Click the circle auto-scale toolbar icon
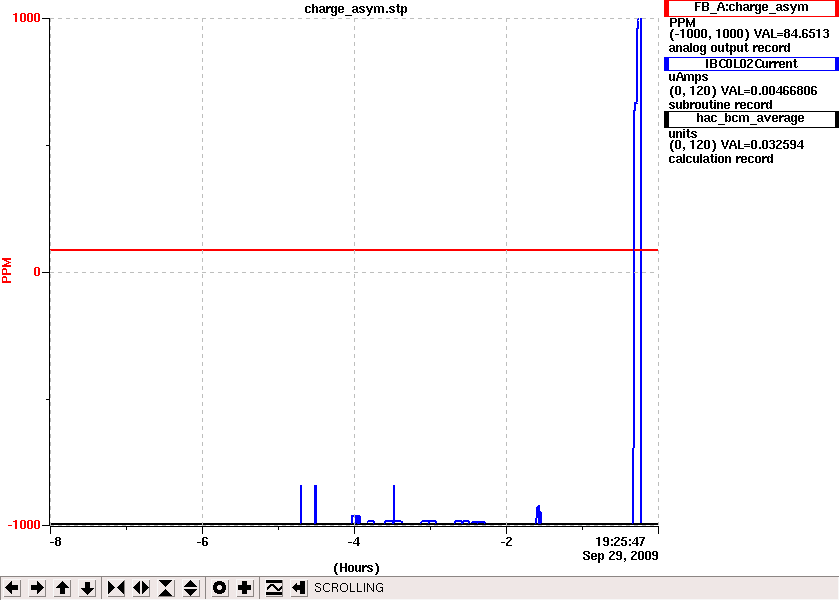The image size is (839, 600). pyautogui.click(x=219, y=588)
